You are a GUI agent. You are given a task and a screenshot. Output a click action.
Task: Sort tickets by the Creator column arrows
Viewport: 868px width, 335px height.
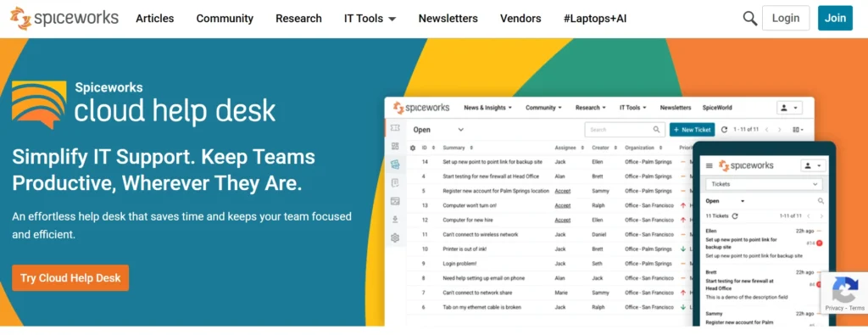pyautogui.click(x=615, y=148)
